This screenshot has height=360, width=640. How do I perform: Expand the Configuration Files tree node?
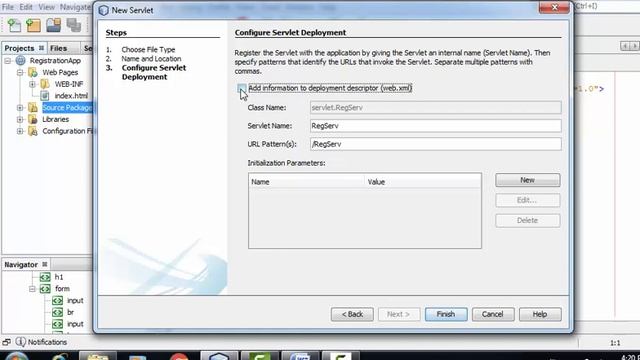click(20, 131)
